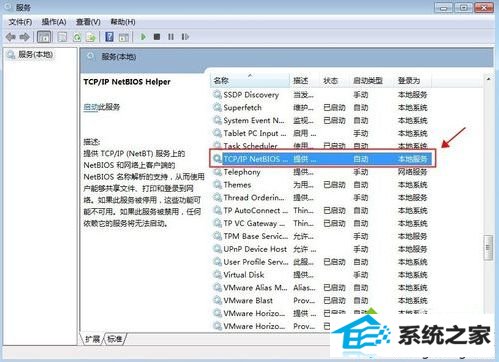This screenshot has width=499, height=362.
Task: Click the Refresh toolbar icon
Action: point(77,37)
